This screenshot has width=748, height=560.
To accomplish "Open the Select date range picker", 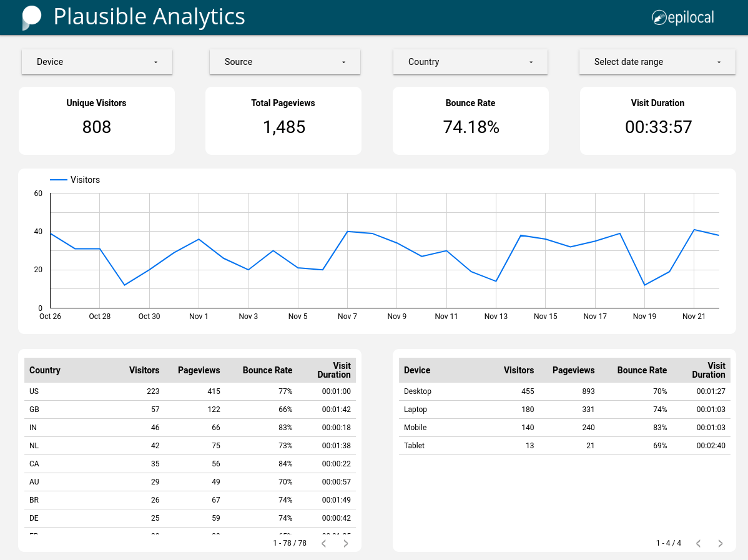I will tap(657, 62).
